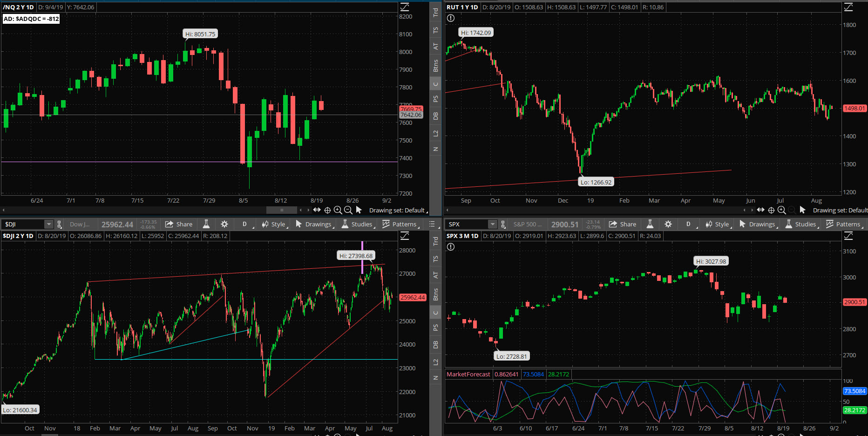Click horizontal scrollbar thumb under /NQ chart
The image size is (868, 436).
click(282, 210)
